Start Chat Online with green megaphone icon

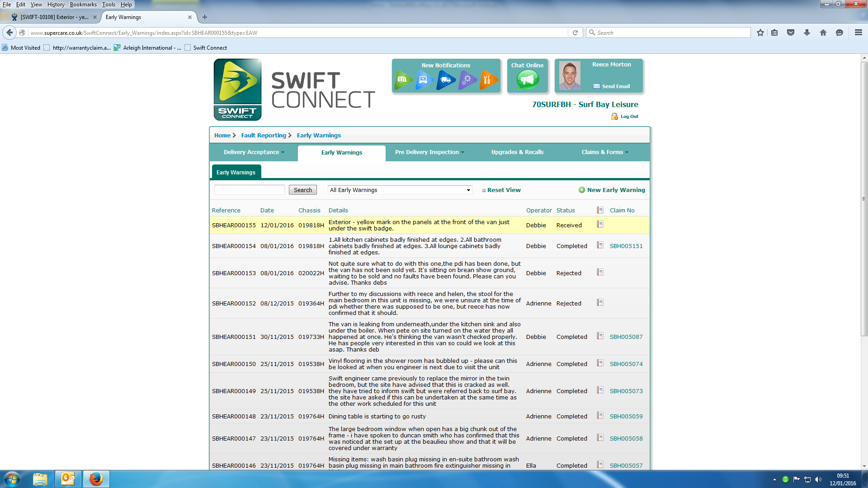click(528, 80)
